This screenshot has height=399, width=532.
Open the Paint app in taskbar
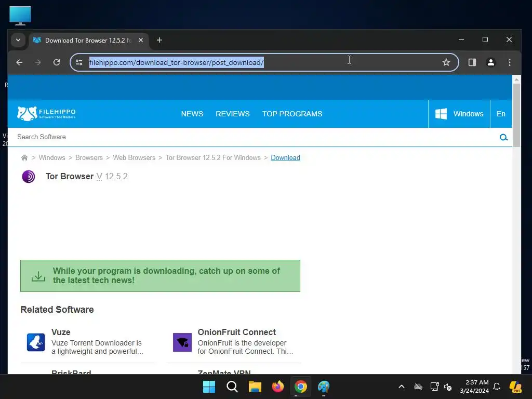324,387
